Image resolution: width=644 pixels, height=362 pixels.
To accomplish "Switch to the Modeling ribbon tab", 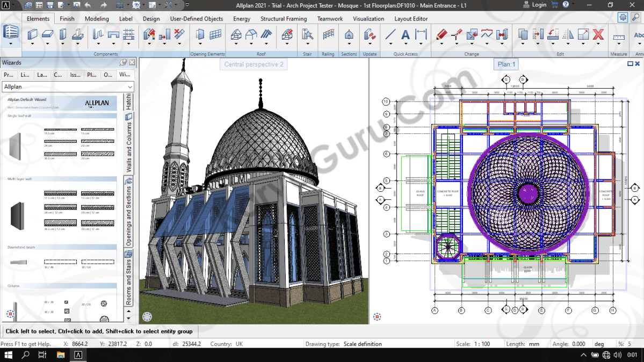I will [97, 18].
